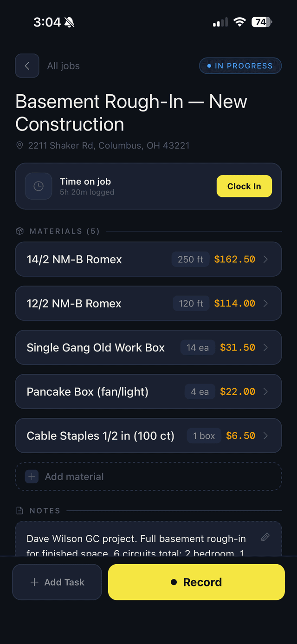Tap the pencil edit icon in notes
This screenshot has width=297, height=644.
pos(265,537)
